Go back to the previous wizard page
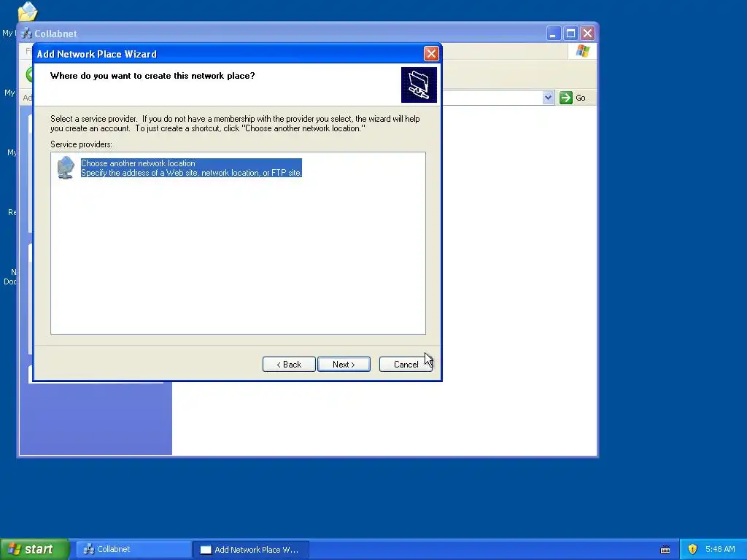Viewport: 747px width, 560px height. click(x=289, y=365)
